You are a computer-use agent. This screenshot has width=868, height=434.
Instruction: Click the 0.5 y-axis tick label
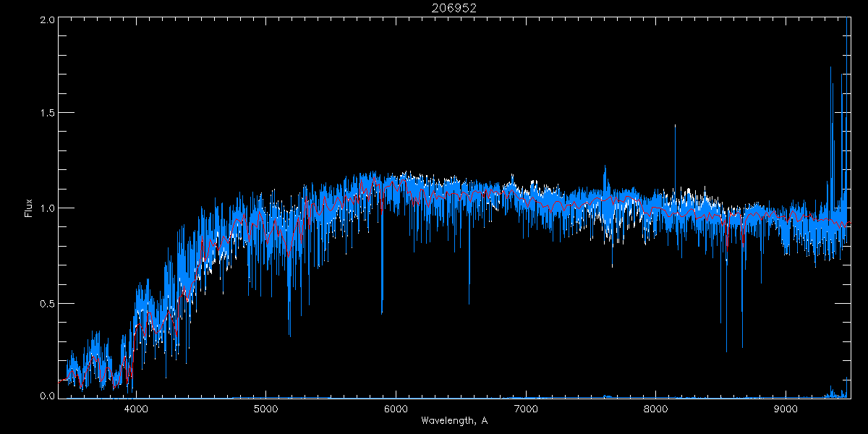click(48, 303)
